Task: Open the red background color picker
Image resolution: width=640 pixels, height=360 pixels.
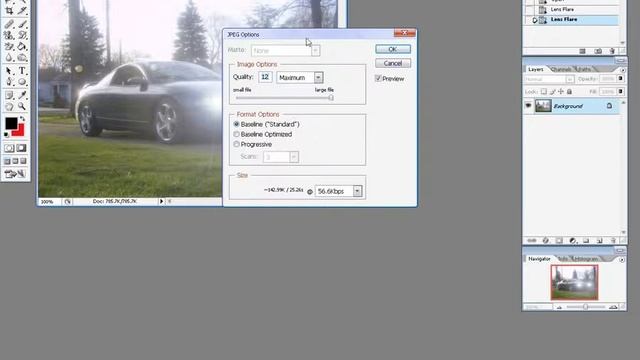Action: (20, 132)
